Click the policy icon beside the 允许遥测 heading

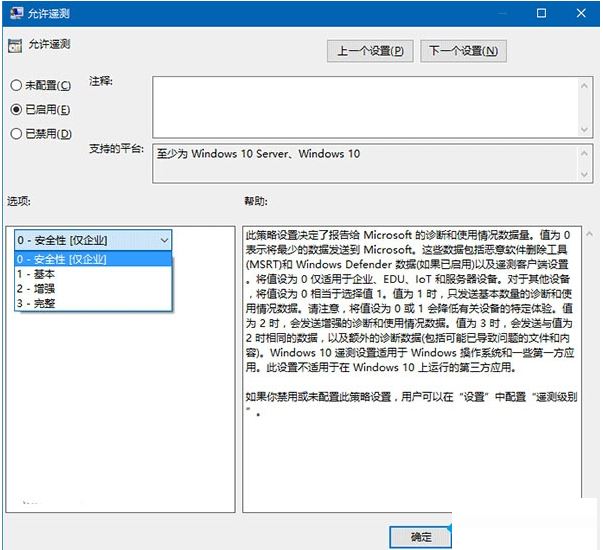pos(14,46)
